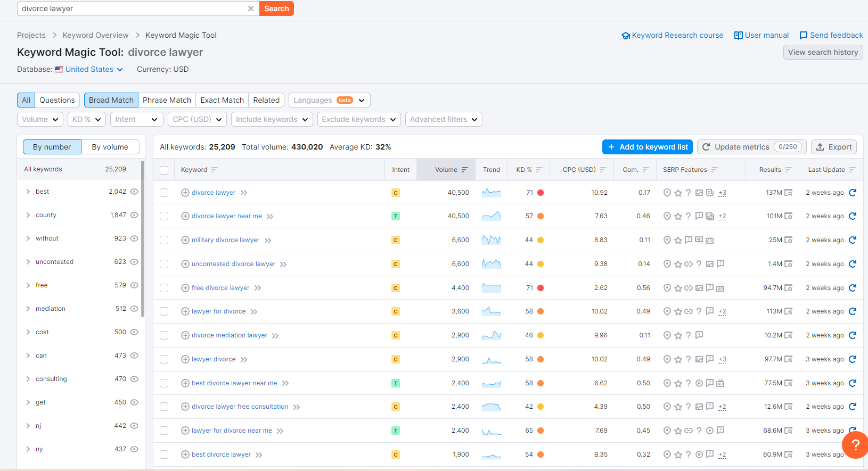Click the Commercial intent badge for 'divorce lawyer'
Image resolution: width=868 pixels, height=471 pixels.
coord(396,193)
